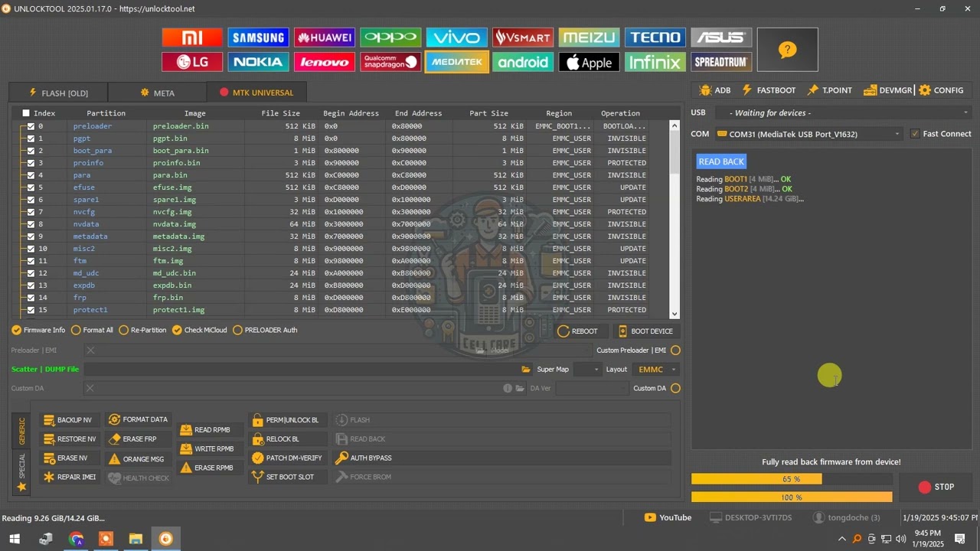Uncheck the preloader partition row checkbox
Viewport: 980px width, 551px height.
click(x=31, y=126)
